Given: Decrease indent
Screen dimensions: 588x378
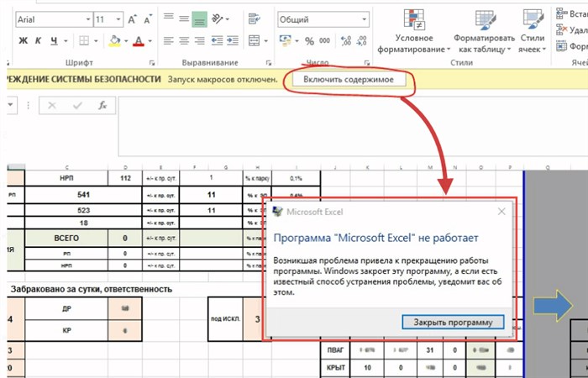Looking at the screenshot, I should point(217,40).
